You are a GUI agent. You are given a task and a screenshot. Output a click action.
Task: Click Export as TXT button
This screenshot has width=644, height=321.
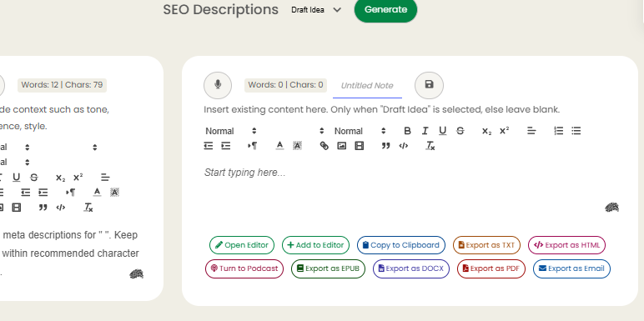click(x=486, y=245)
